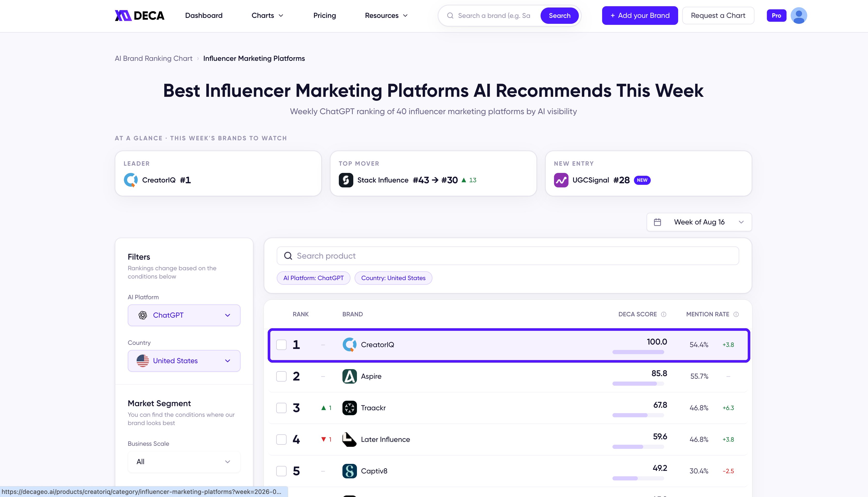This screenshot has height=497, width=868.
Task: Click the green up arrow next to Traackr rank
Action: tap(324, 408)
